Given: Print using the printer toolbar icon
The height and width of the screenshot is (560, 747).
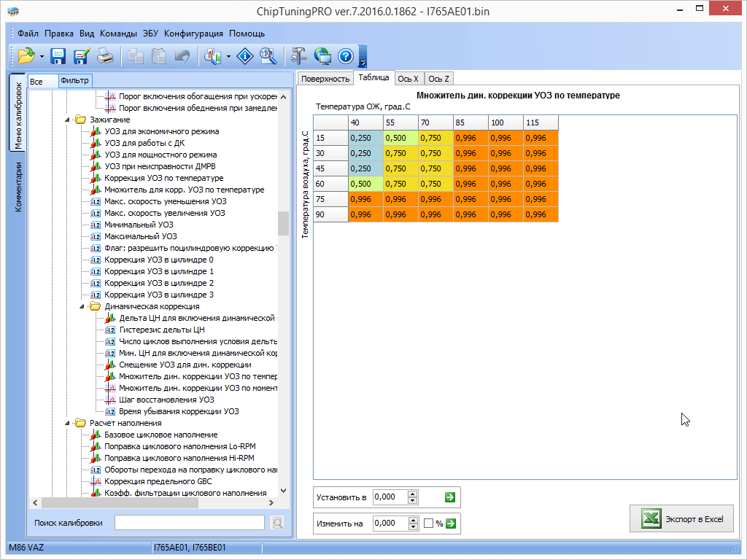Looking at the screenshot, I should (106, 55).
